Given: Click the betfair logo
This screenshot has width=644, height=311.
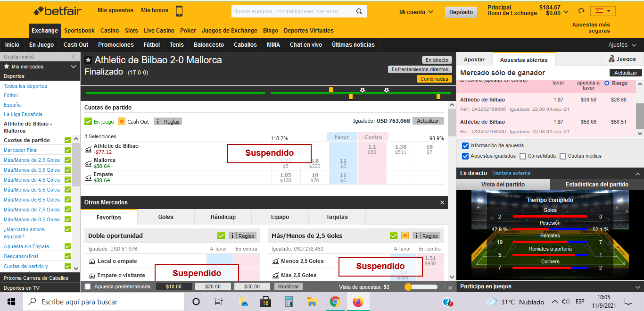Looking at the screenshot, I should pos(57,11).
